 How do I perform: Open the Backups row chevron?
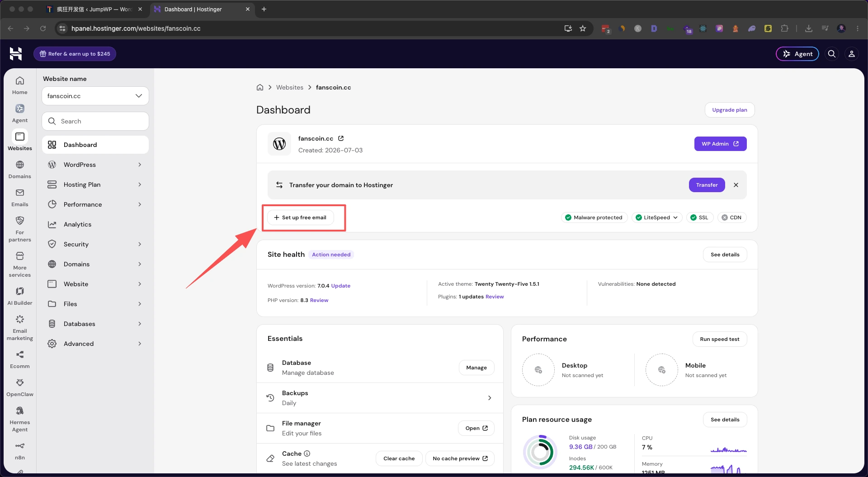(490, 398)
